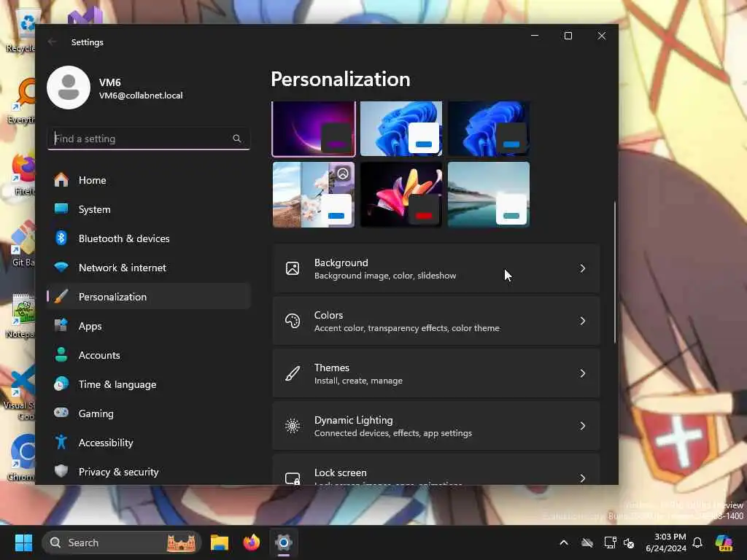Image resolution: width=747 pixels, height=560 pixels.
Task: Choose the spotlight landscape collage theme
Action: [x=314, y=195]
